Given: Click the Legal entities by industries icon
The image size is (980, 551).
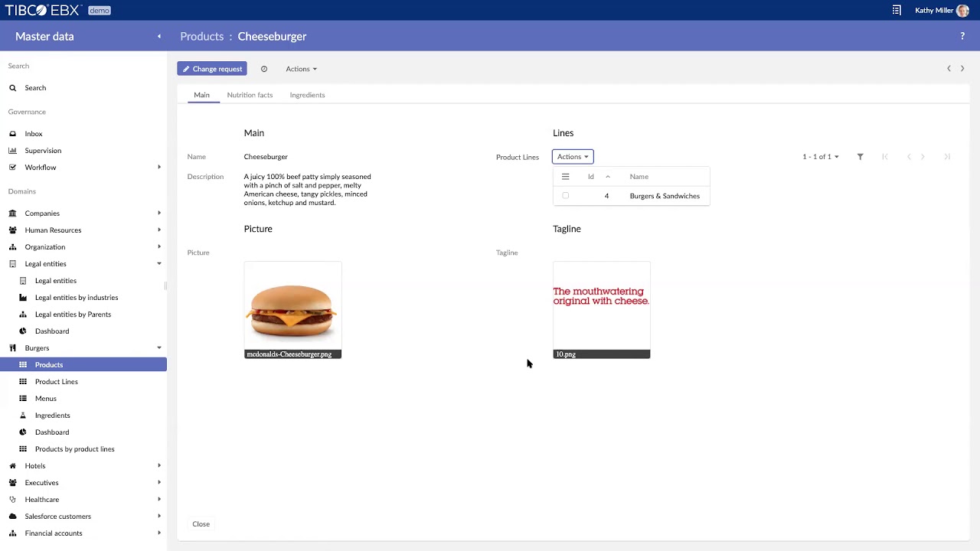Looking at the screenshot, I should coord(23,298).
